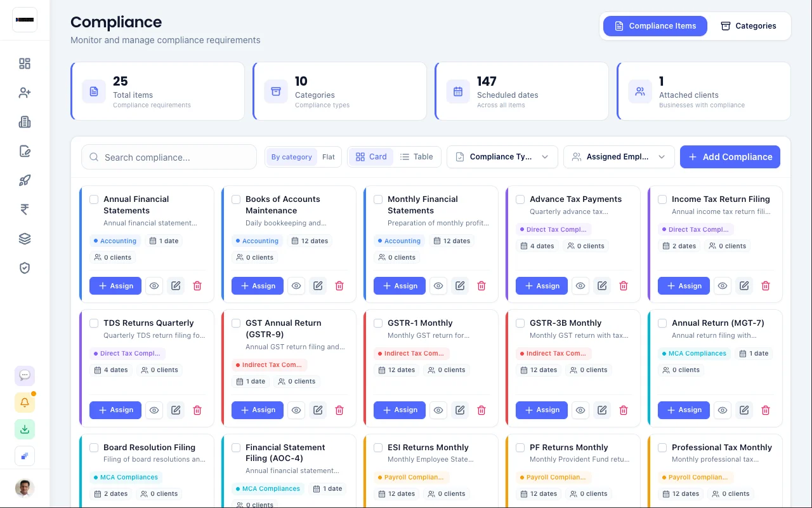
Task: Open the dashboard grid icon in sidebar
Action: pos(25,63)
